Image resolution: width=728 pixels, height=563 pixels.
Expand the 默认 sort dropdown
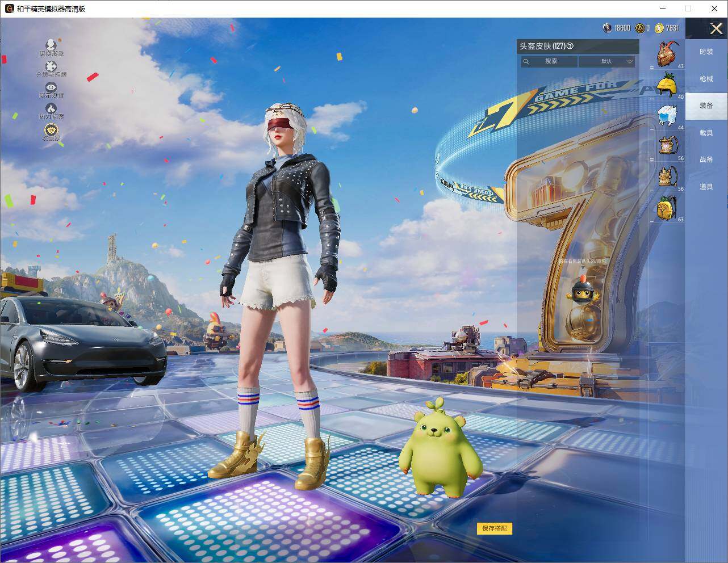[606, 61]
